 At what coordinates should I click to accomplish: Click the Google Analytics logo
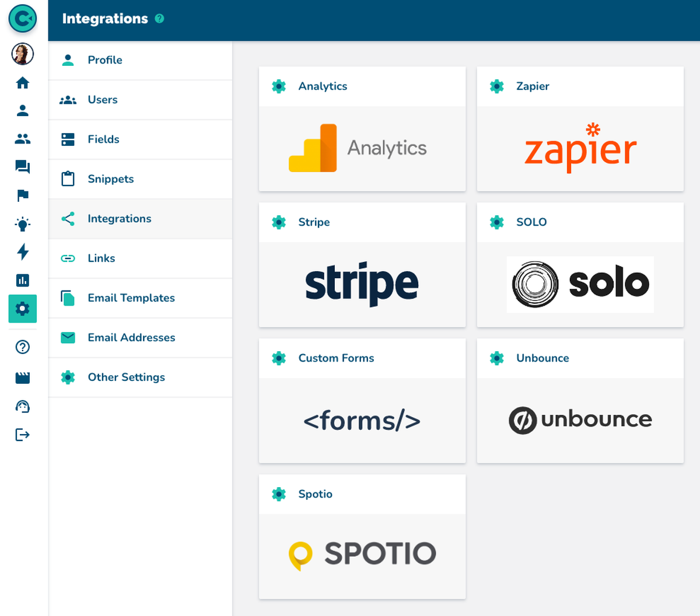(x=358, y=148)
